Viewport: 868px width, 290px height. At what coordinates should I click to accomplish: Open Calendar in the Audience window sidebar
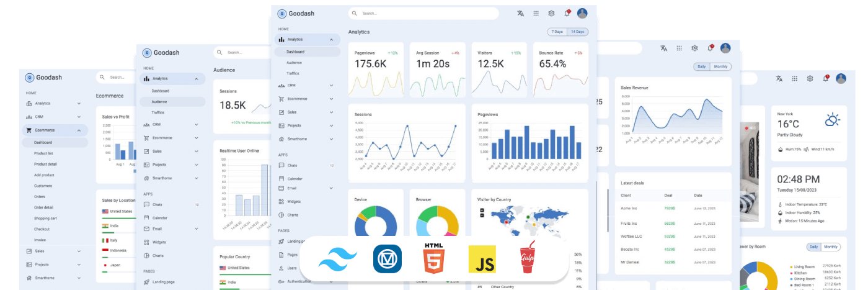point(160,218)
